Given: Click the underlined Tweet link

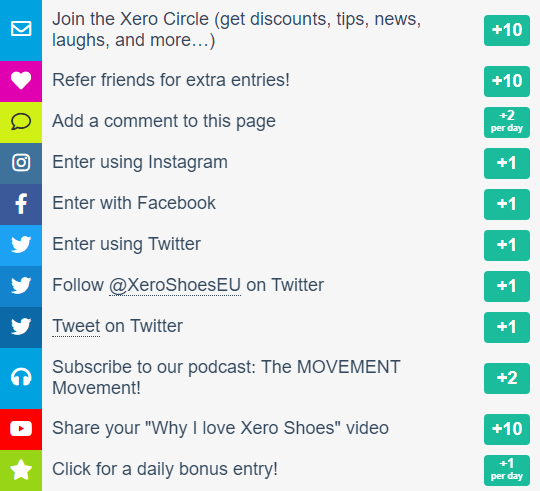Looking at the screenshot, I should click(76, 326).
